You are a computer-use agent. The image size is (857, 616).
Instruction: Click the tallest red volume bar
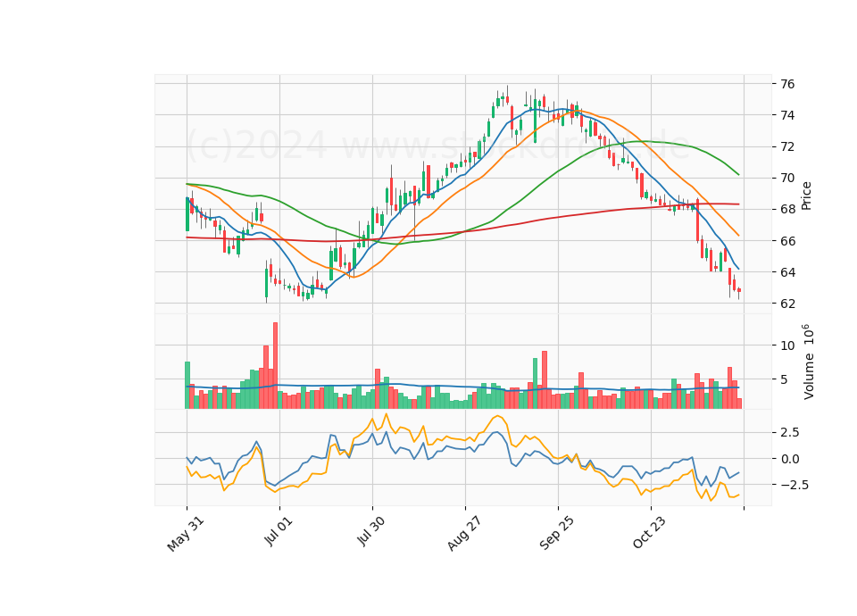(x=275, y=366)
